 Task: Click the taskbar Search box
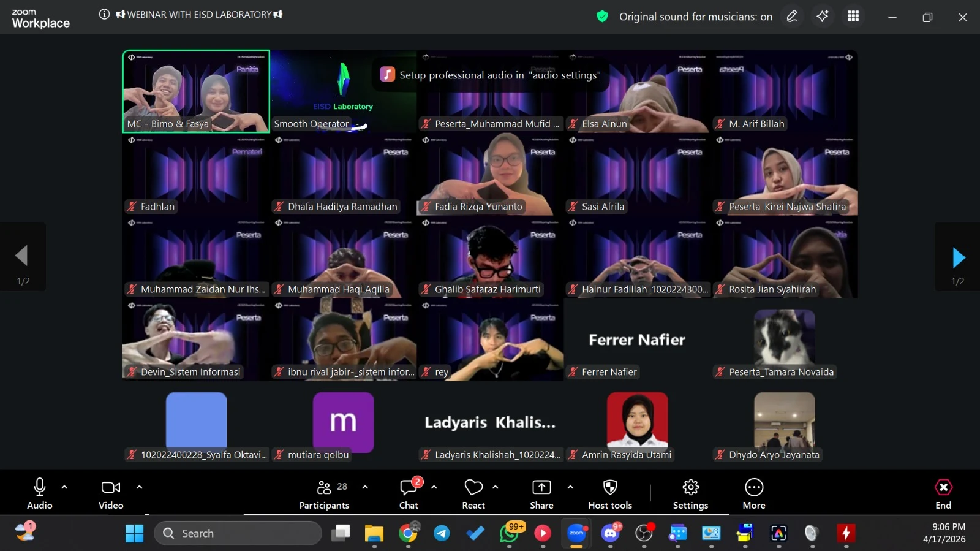point(238,533)
